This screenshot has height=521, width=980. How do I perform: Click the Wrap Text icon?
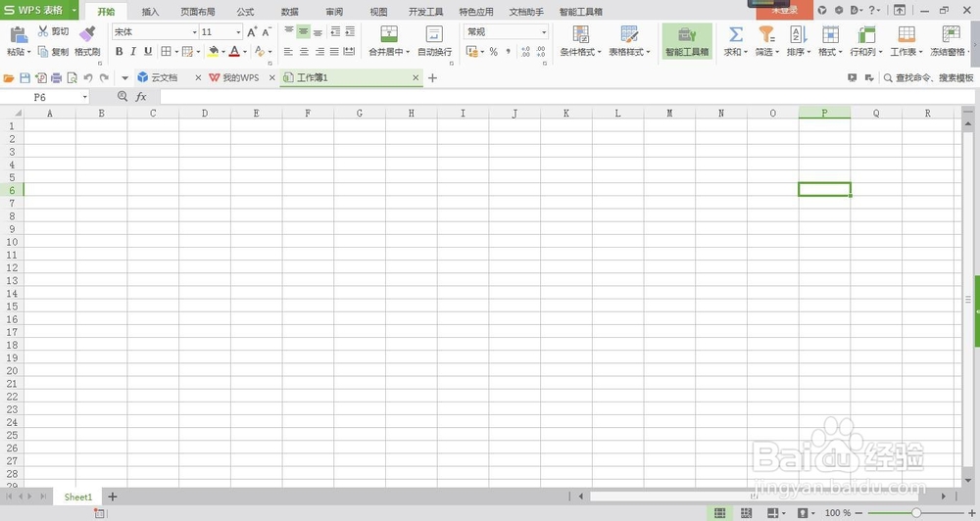[434, 33]
